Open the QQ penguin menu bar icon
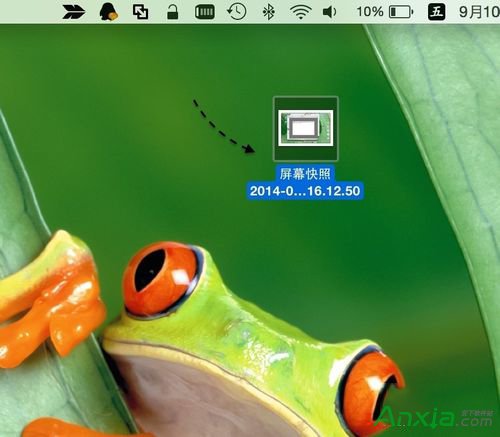This screenshot has height=437, width=500. coord(109,12)
